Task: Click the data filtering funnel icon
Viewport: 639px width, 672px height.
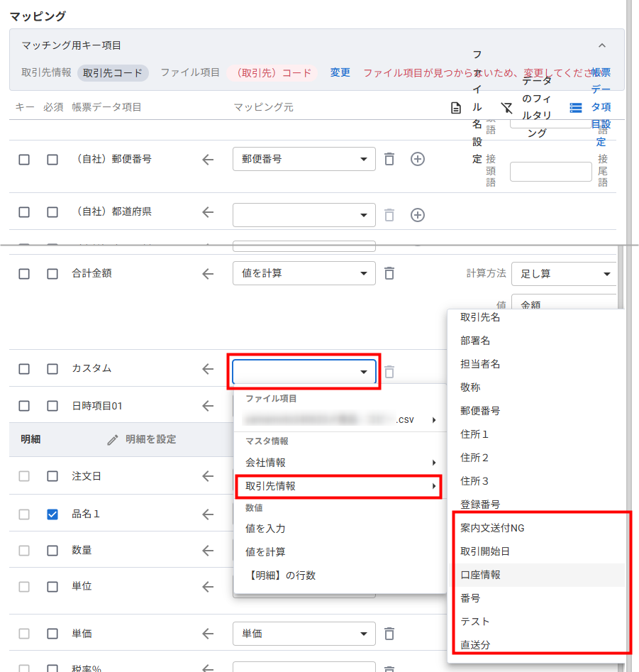Action: (506, 108)
